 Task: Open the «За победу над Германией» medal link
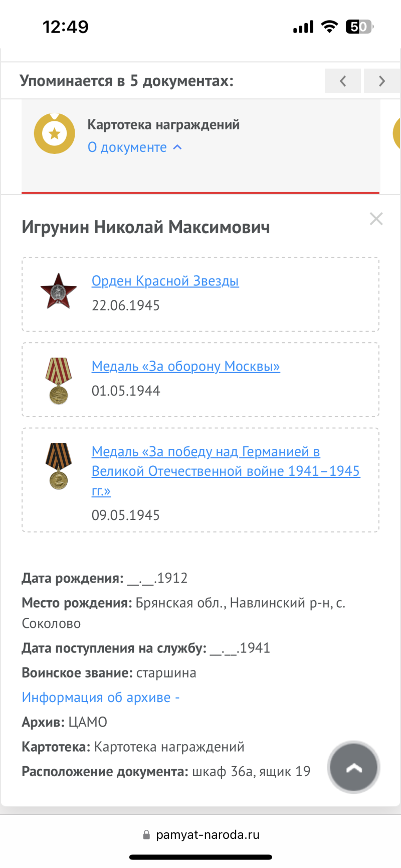click(226, 471)
